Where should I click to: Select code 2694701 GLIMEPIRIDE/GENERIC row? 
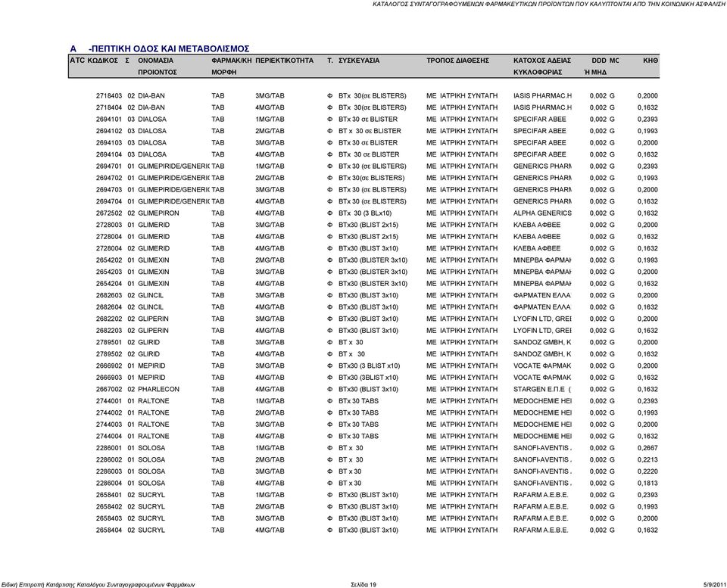tap(109, 166)
